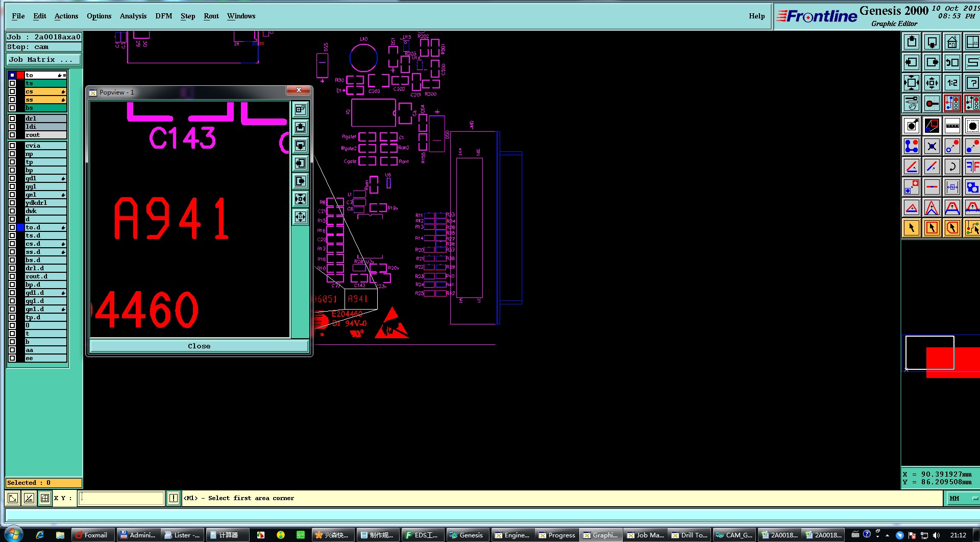Toggle display checkbox for layer ss
This screenshot has height=542, width=980.
(x=12, y=100)
